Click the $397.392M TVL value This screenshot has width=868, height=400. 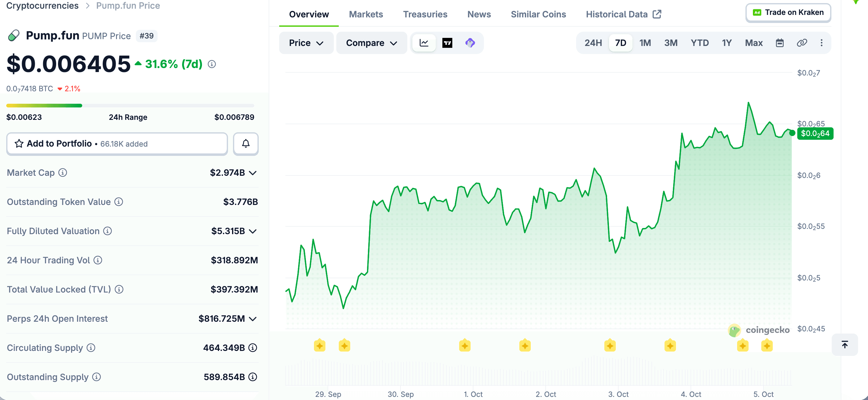(234, 289)
